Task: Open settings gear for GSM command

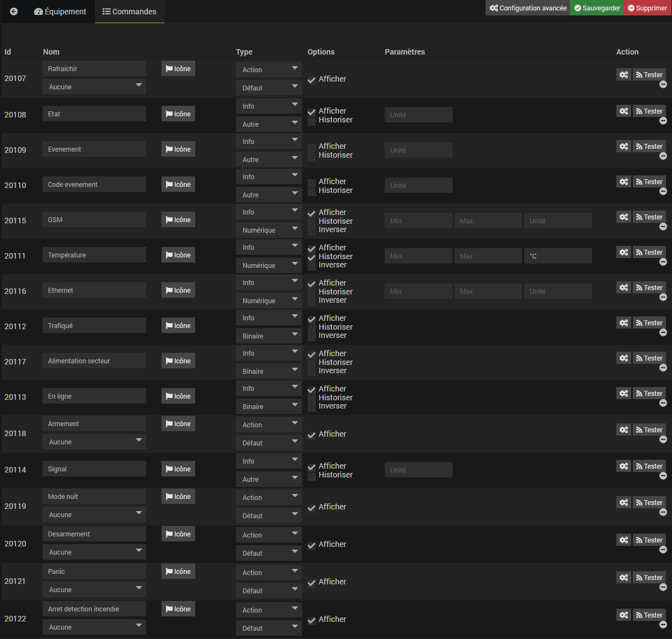Action: 623,217
